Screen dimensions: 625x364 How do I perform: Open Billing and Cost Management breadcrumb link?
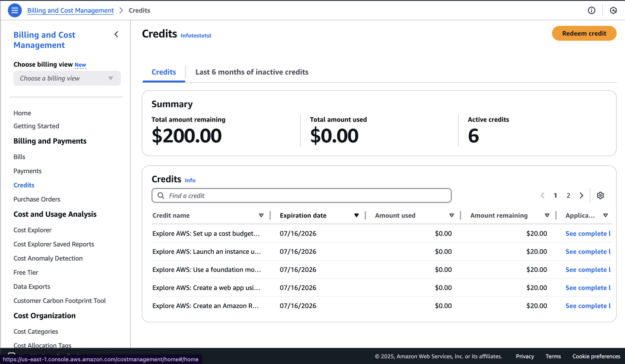click(70, 10)
